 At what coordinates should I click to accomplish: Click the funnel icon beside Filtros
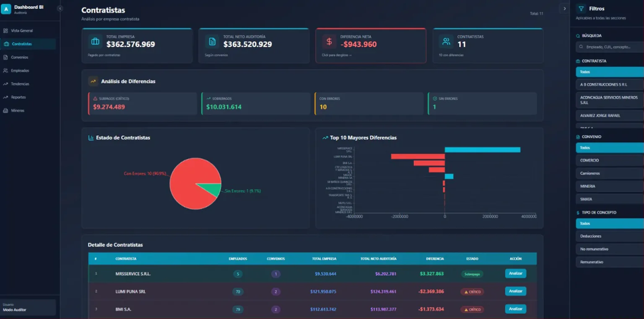click(x=581, y=9)
